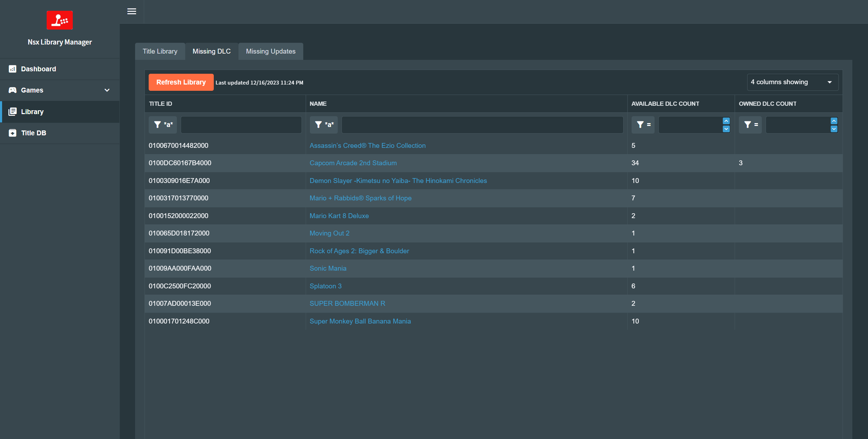Click the Nsx Library Manager logo icon

point(60,20)
